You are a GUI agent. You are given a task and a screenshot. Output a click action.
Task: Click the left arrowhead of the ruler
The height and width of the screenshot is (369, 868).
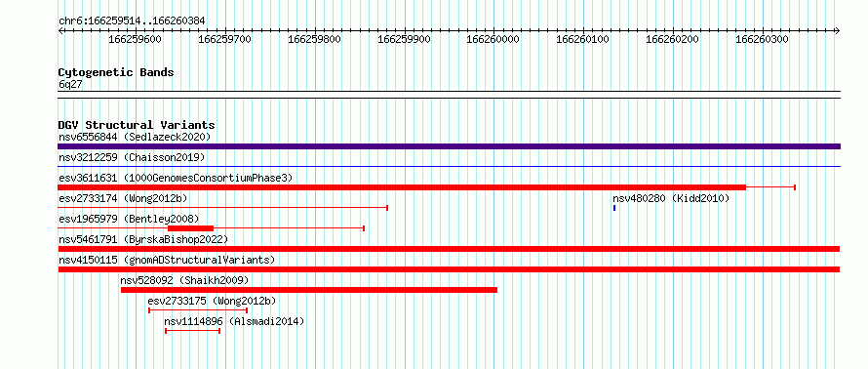[60, 30]
